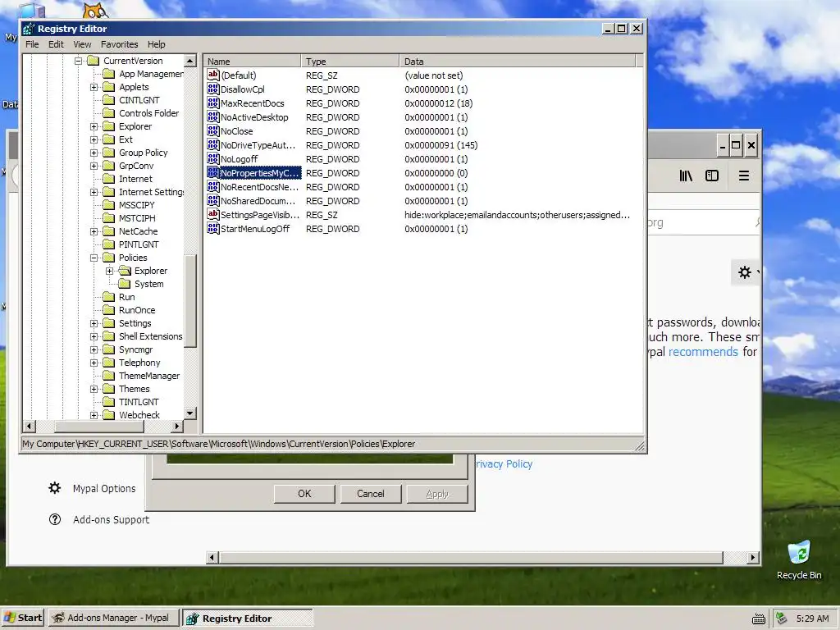Screen dimensions: 840x630
Task: Open the File menu
Action: 32,44
